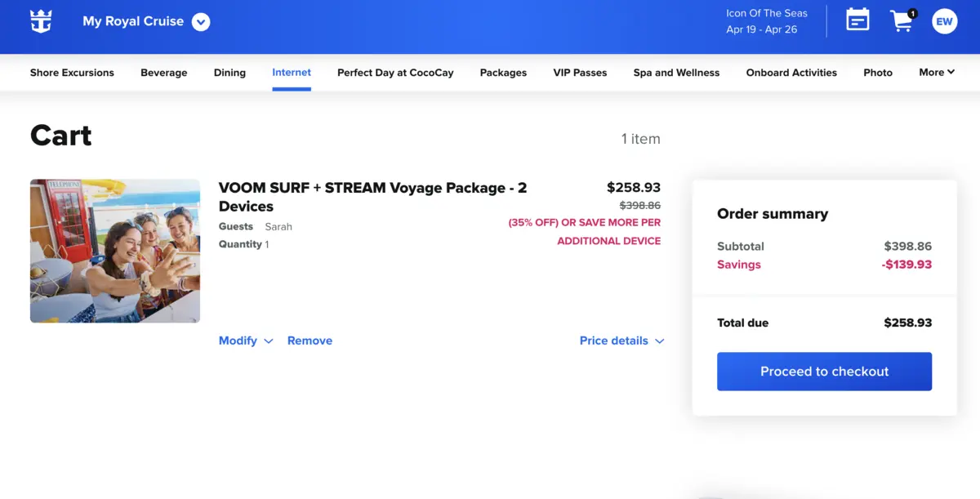Go to the Packages tab
980x499 pixels.
(x=503, y=73)
